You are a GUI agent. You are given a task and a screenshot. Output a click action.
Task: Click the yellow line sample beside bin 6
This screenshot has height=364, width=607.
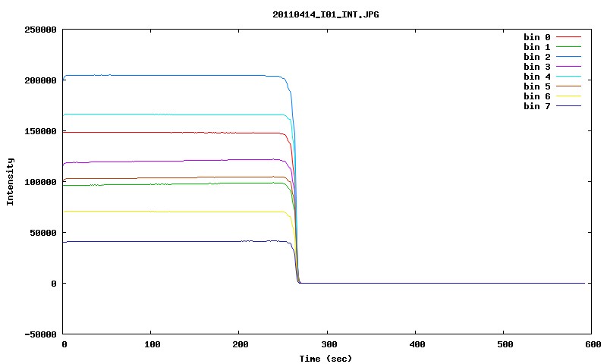coord(568,96)
